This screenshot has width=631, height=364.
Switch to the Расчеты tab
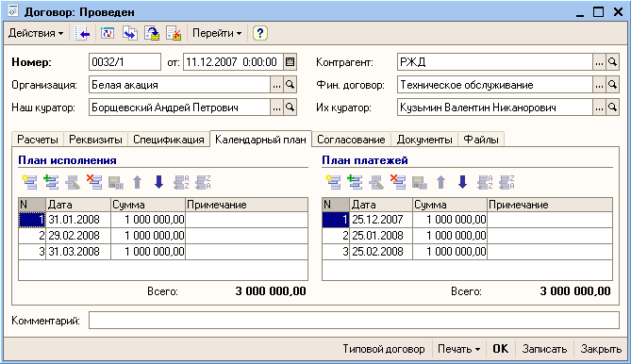38,140
